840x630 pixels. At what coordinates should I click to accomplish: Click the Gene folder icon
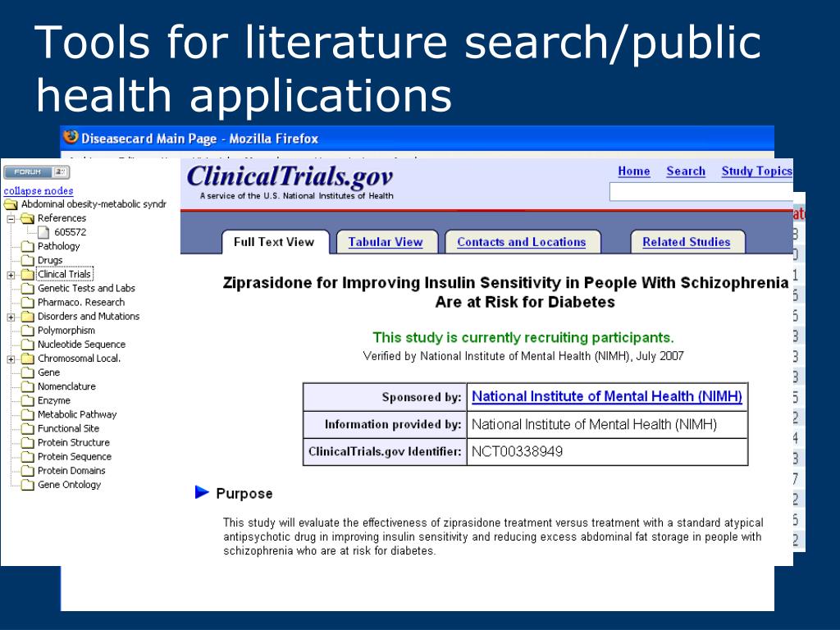click(27, 373)
